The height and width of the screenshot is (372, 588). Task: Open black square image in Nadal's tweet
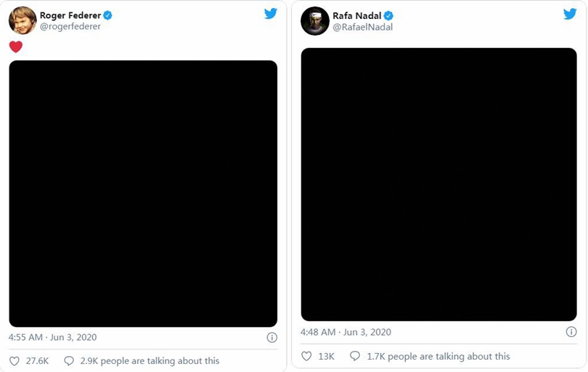(x=438, y=185)
